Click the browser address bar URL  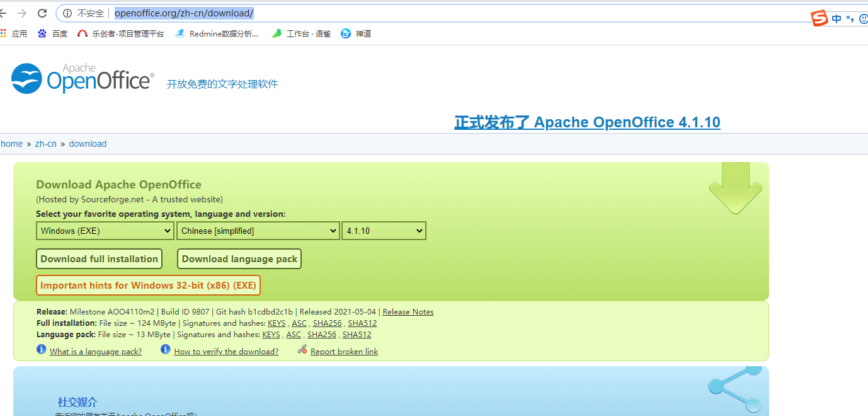tap(184, 13)
